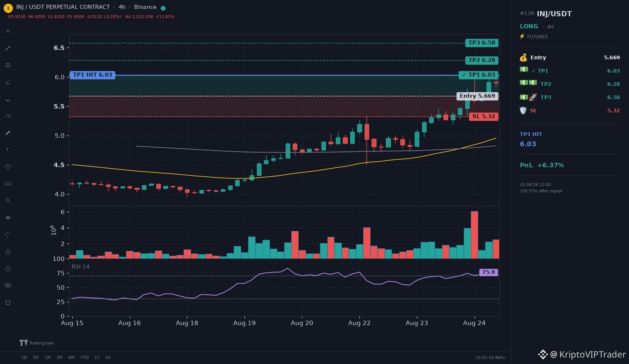Click the clock alert icon
This screenshot has width=629, height=364.
(x=8, y=269)
